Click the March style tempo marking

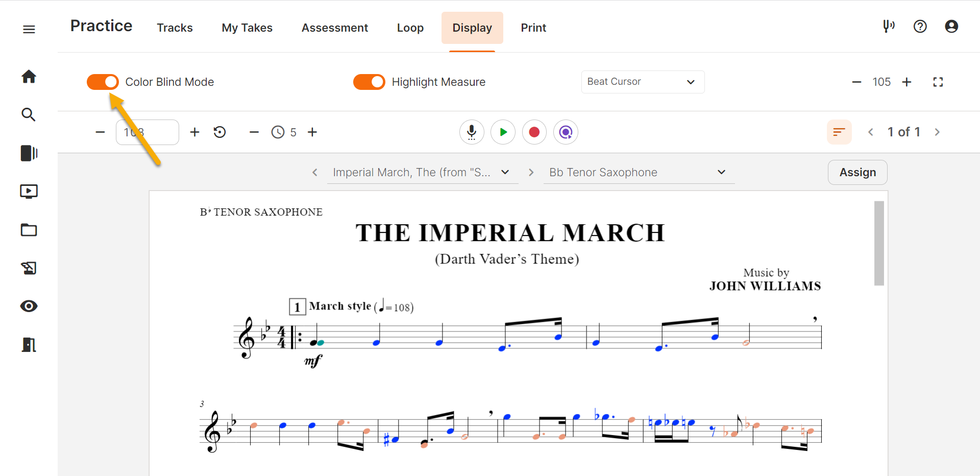pyautogui.click(x=361, y=306)
